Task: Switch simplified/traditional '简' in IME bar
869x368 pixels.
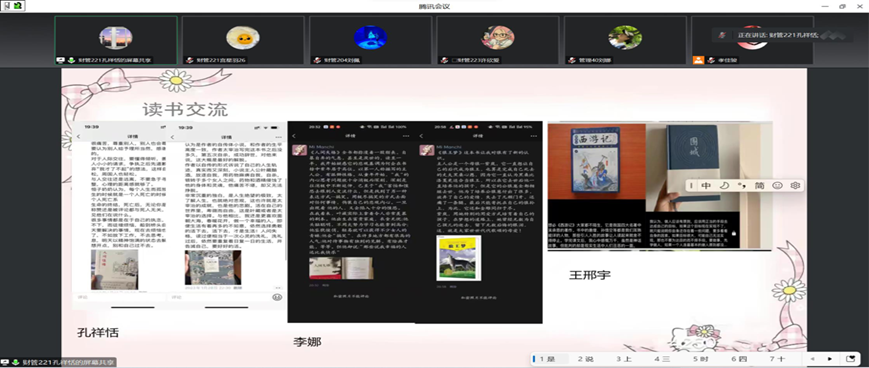Action: (759, 186)
